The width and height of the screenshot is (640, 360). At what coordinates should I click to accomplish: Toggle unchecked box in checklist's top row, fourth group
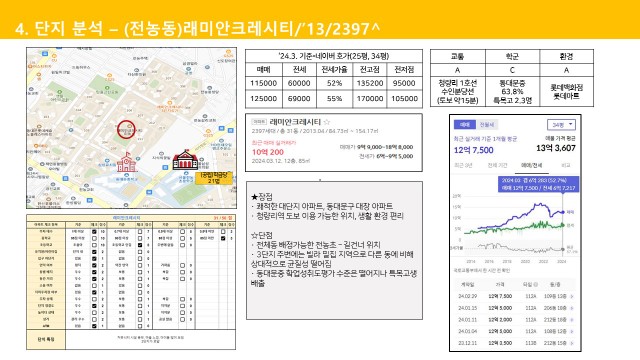[223, 231]
